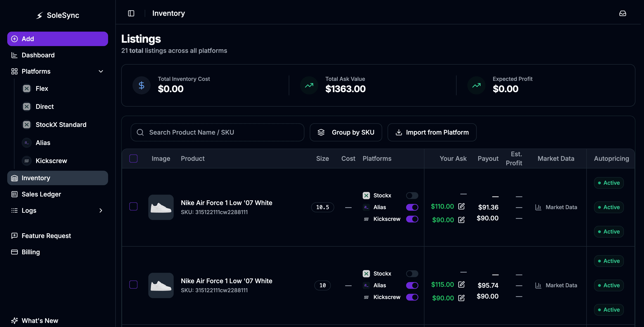644x327 pixels.
Task: Open the Feature Request page
Action: pyautogui.click(x=57, y=236)
